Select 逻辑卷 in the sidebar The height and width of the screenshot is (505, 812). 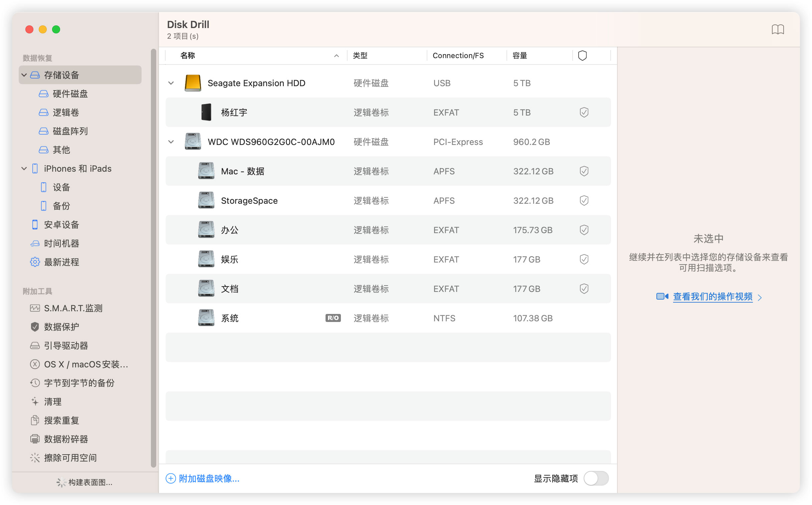tap(59, 112)
